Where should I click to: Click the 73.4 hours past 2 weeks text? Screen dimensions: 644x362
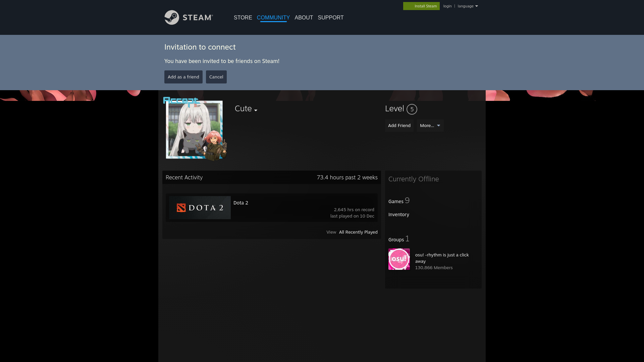click(347, 177)
